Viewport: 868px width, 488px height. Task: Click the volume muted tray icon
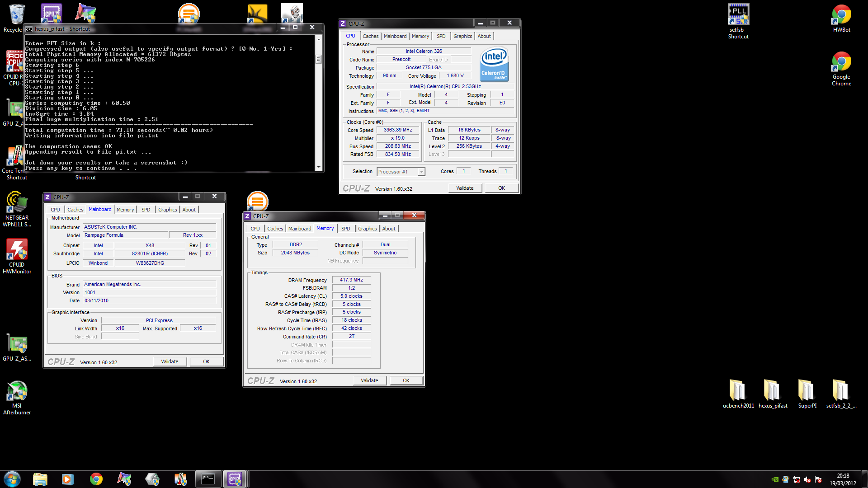[x=807, y=479]
